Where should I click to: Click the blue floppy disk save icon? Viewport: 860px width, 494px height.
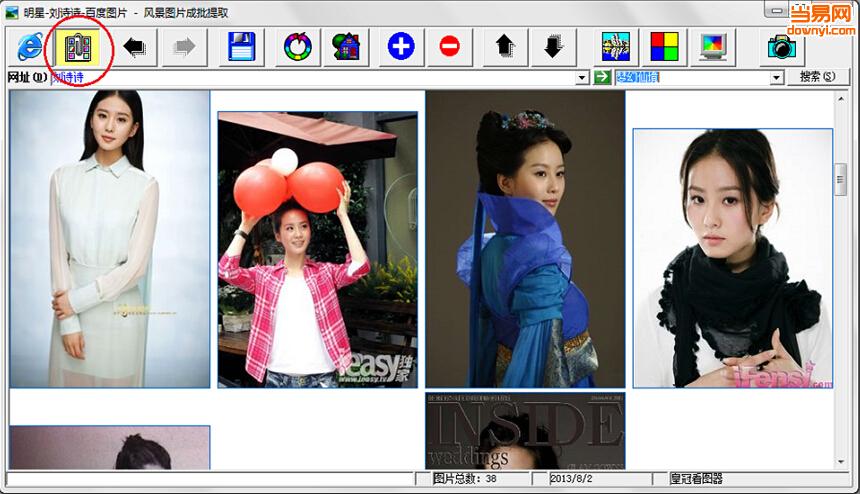pos(242,47)
